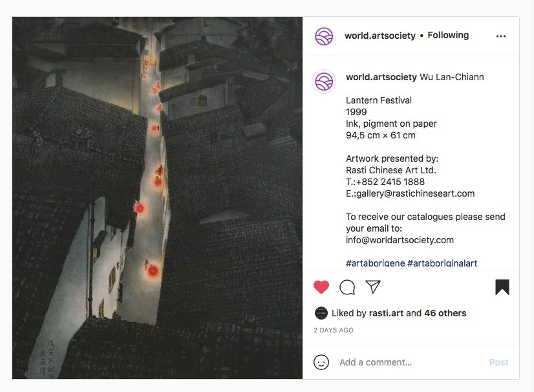This screenshot has height=392, width=534.
Task: Click the Post comment button
Action: (x=499, y=362)
